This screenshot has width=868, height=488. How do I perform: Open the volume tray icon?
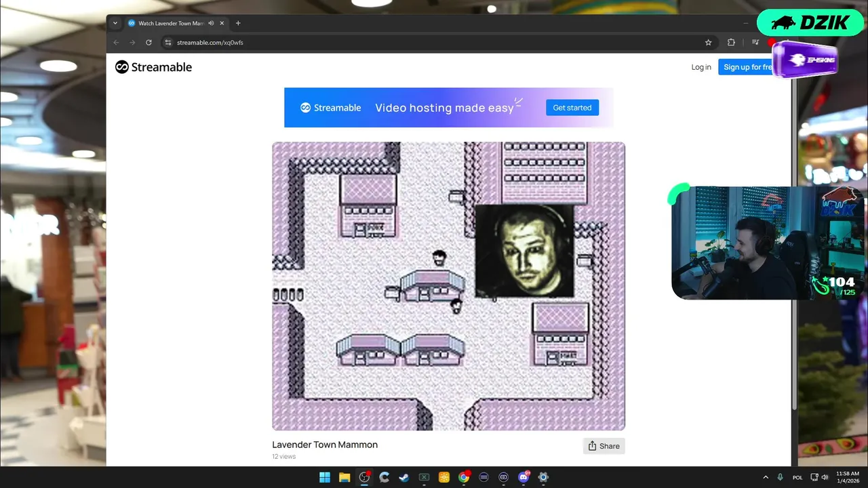click(825, 477)
